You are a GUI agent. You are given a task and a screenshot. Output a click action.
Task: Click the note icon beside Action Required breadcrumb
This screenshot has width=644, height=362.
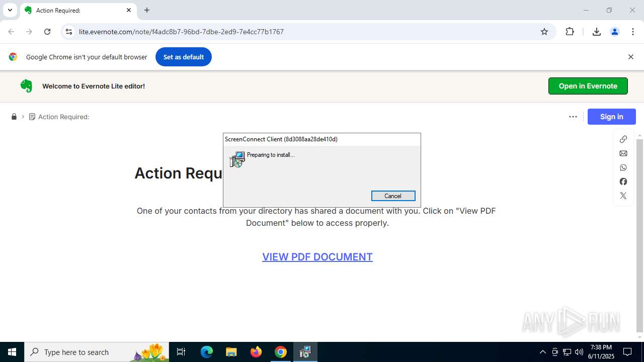coord(32,117)
